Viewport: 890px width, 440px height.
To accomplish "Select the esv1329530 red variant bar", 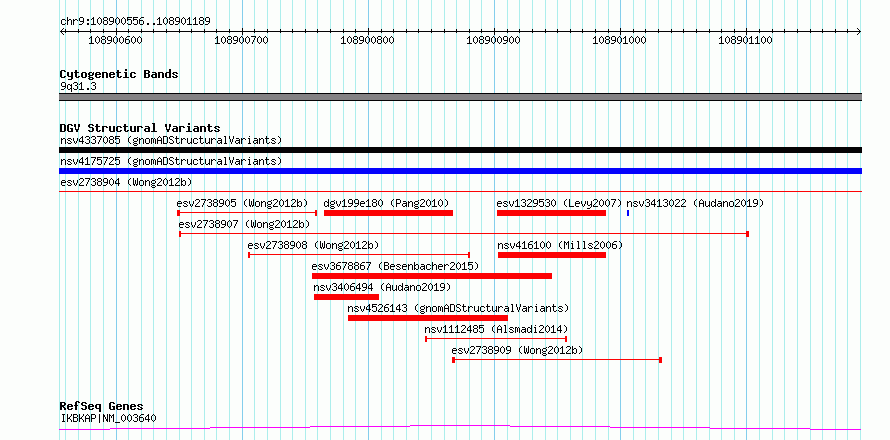I will [x=551, y=213].
